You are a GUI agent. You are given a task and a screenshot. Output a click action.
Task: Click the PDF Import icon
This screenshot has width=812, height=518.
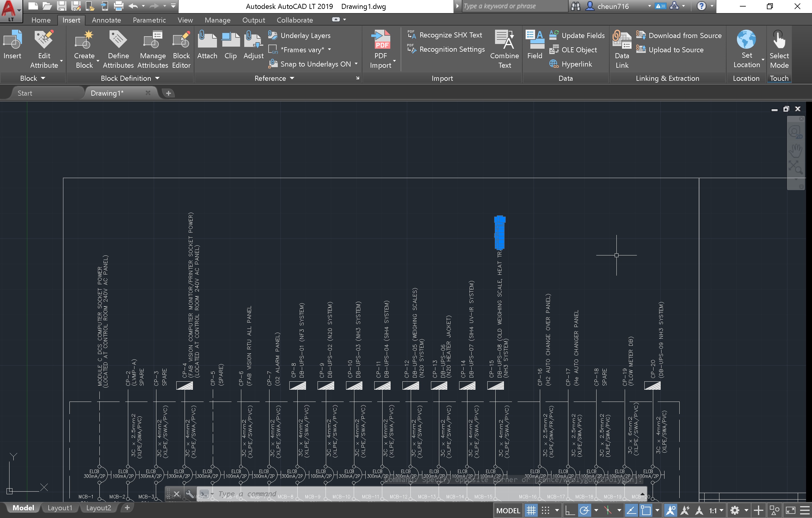coord(382,40)
